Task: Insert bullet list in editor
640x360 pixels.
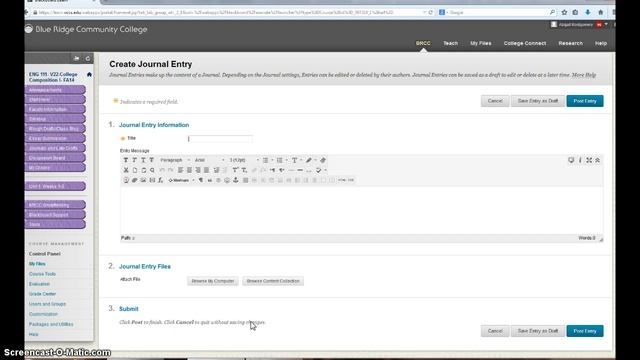Action: click(x=265, y=160)
